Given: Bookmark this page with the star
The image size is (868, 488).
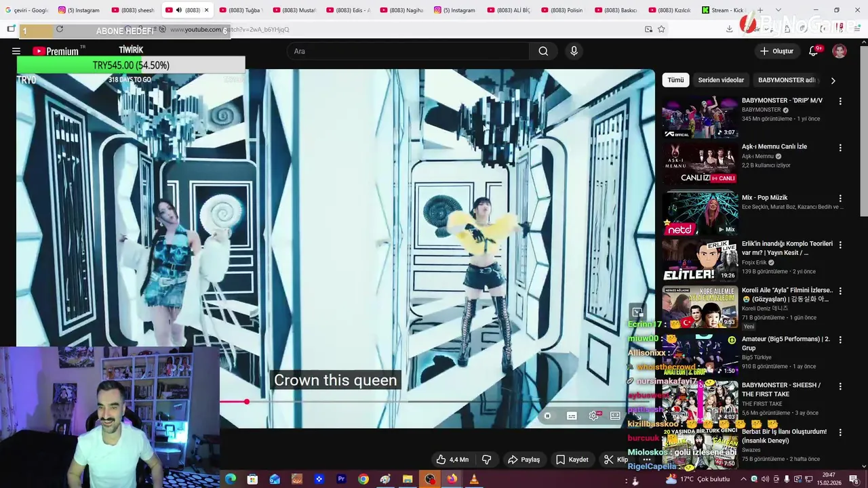Looking at the screenshot, I should 661,29.
